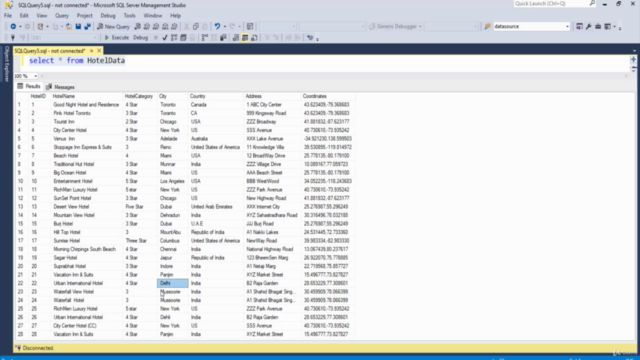Switch output to Results to File
Image resolution: width=640 pixels, height=360 pixels.
click(x=254, y=38)
